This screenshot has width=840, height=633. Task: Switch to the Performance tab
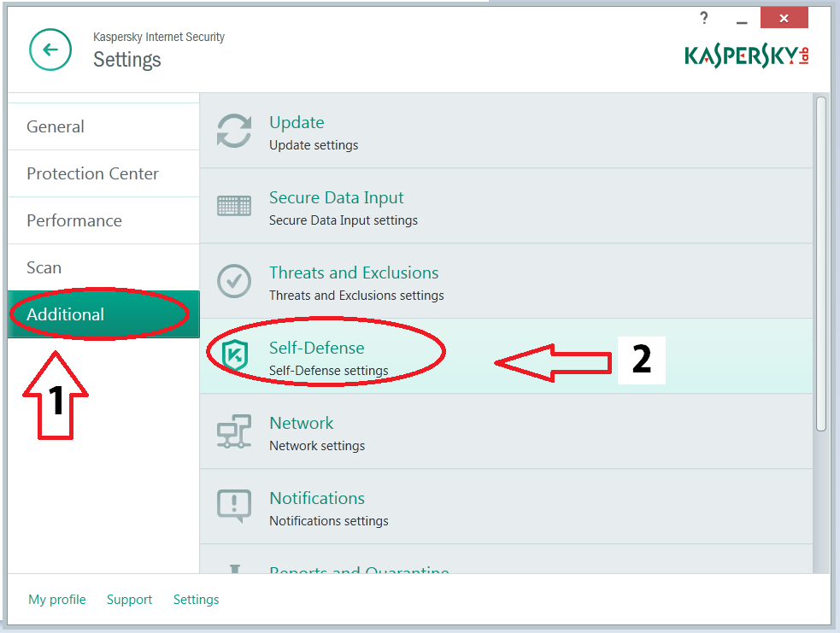pyautogui.click(x=104, y=220)
